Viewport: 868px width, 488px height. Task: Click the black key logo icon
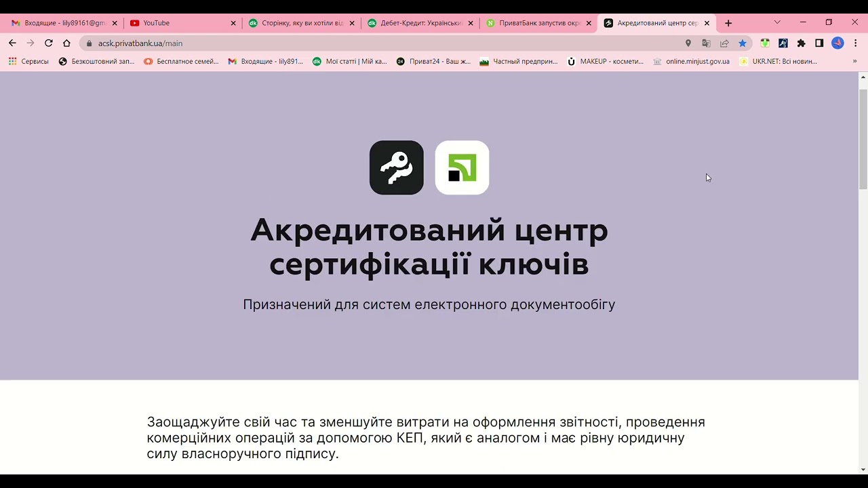click(x=397, y=167)
